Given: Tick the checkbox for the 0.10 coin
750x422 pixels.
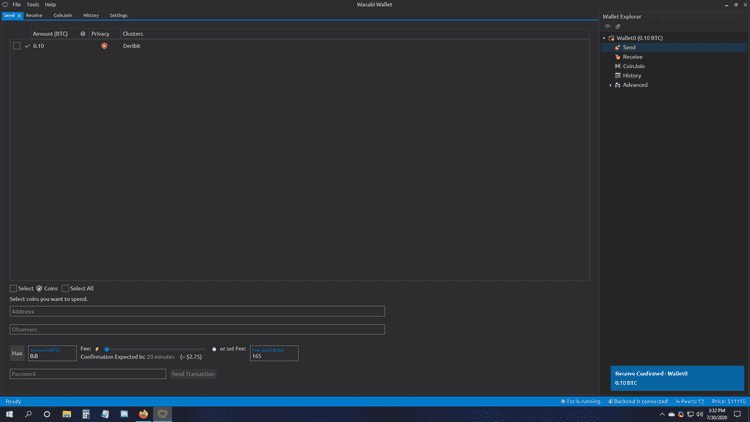Looking at the screenshot, I should [x=17, y=46].
